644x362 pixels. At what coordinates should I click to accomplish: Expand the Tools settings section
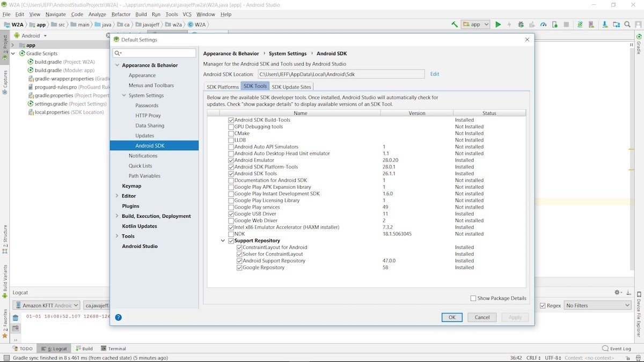tap(118, 236)
